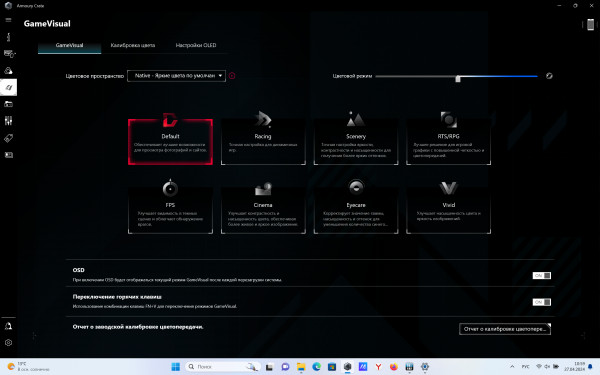Screen dimensions: 600x375
Task: Open the hamburger menu in the sidebar
Action: tap(8, 20)
